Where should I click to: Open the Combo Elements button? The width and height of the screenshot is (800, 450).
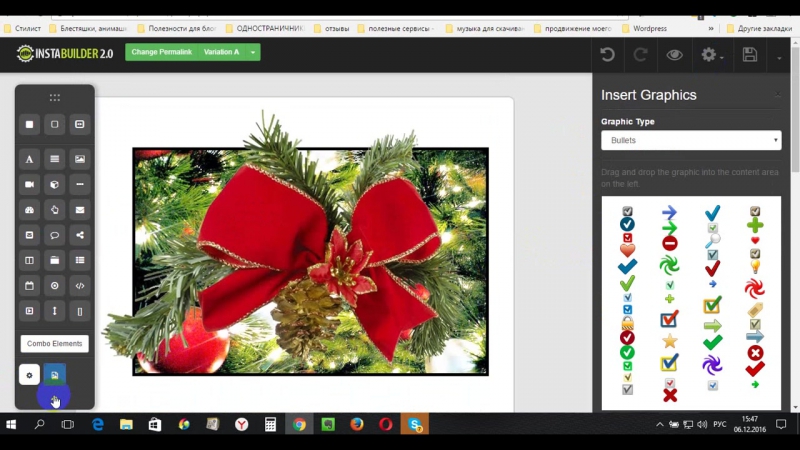(55, 344)
